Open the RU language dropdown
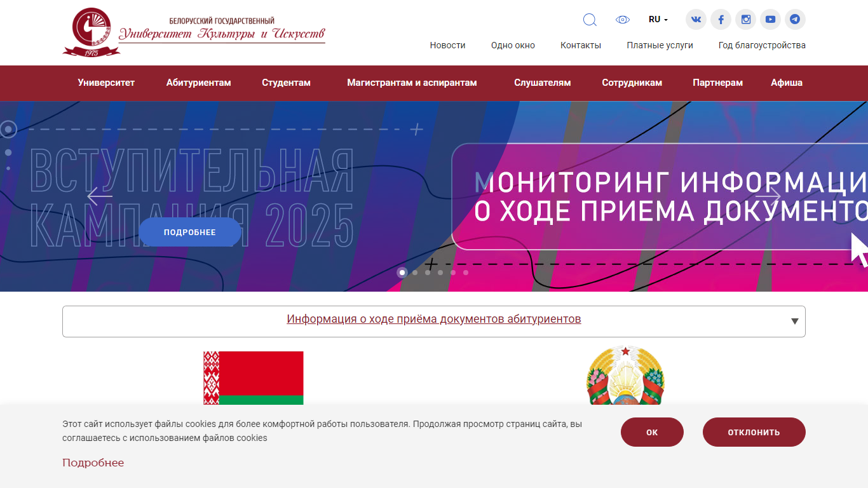The width and height of the screenshot is (868, 488). pyautogui.click(x=658, y=20)
